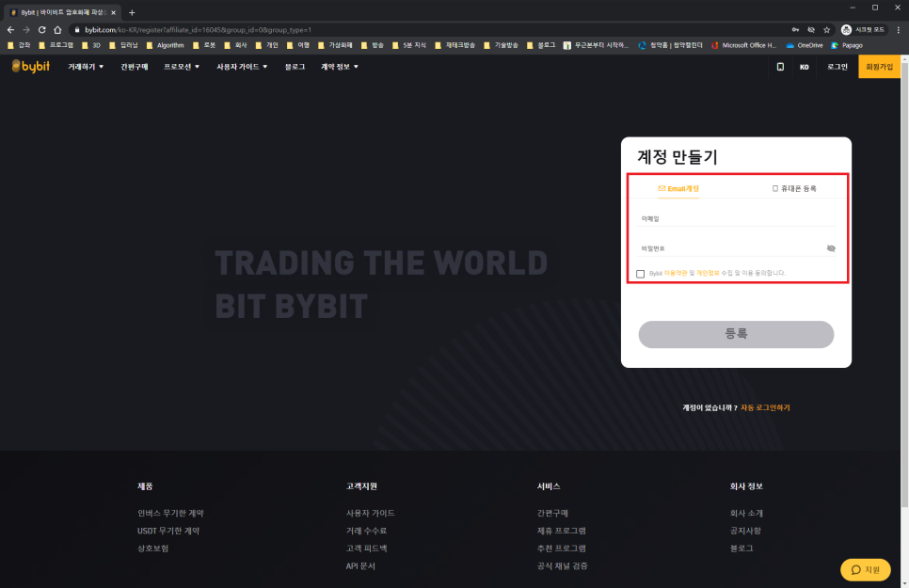Open a new browser tab
This screenshot has width=909, height=588.
[132, 12]
